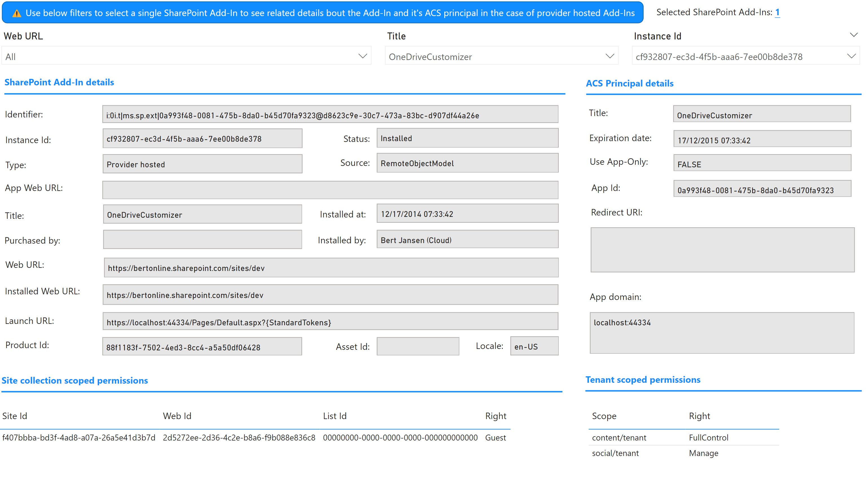Click the Installed Web URL field
This screenshot has height=485, width=868.
[x=330, y=295]
